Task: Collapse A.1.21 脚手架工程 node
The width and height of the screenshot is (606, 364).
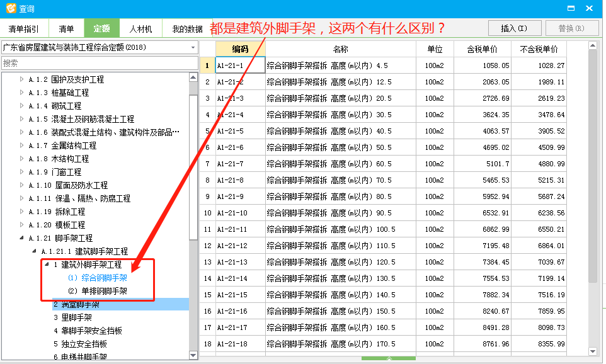Action: click(21, 238)
